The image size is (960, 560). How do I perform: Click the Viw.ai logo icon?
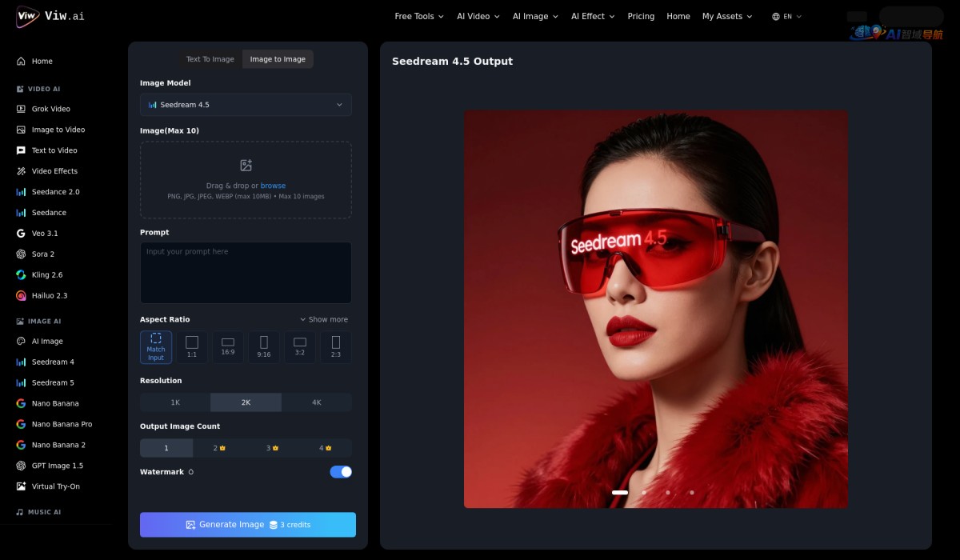[x=27, y=16]
